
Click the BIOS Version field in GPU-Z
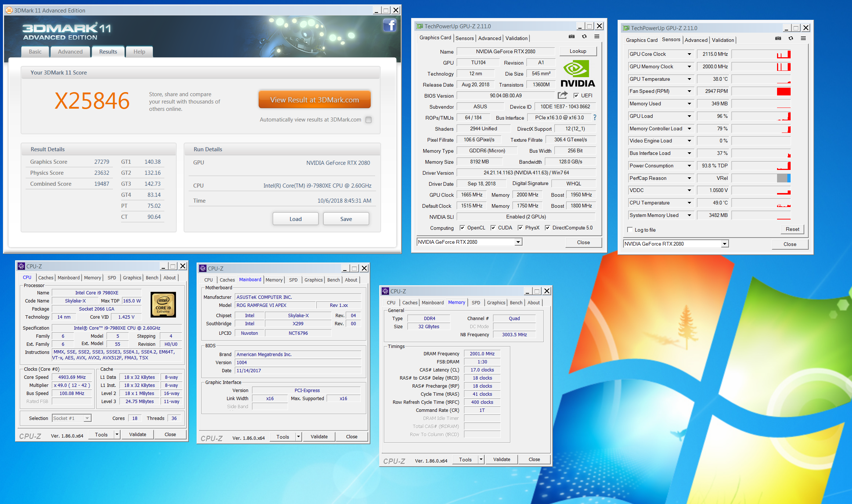506,95
